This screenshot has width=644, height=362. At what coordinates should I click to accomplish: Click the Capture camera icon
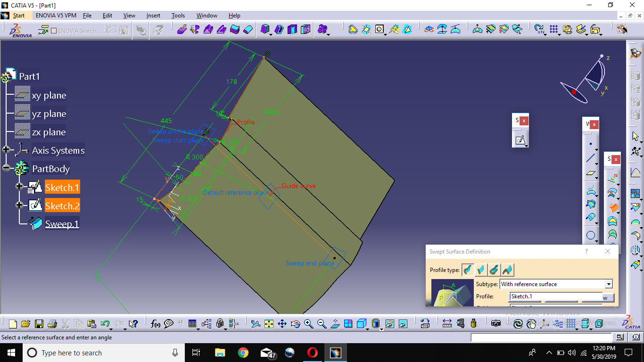pyautogui.click(x=495, y=324)
